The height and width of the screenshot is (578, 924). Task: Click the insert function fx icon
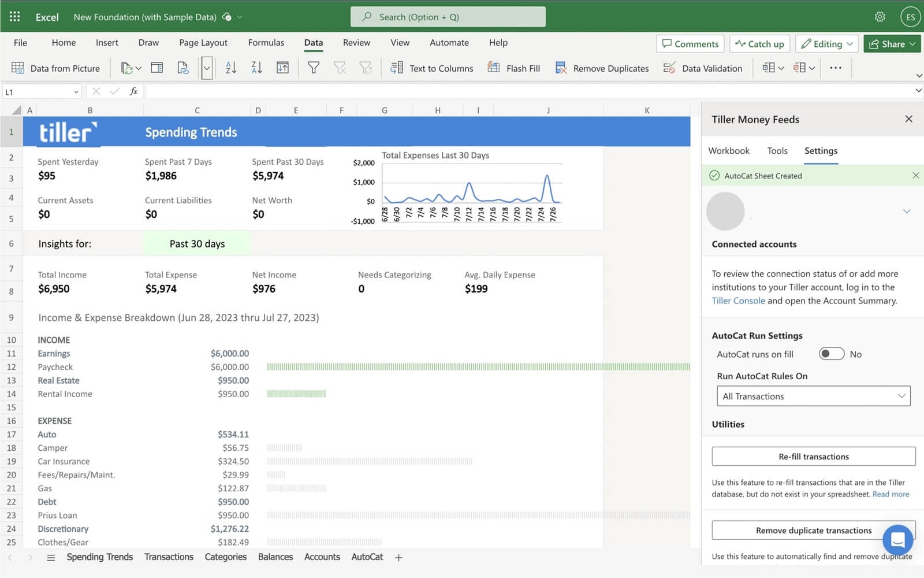(x=133, y=91)
